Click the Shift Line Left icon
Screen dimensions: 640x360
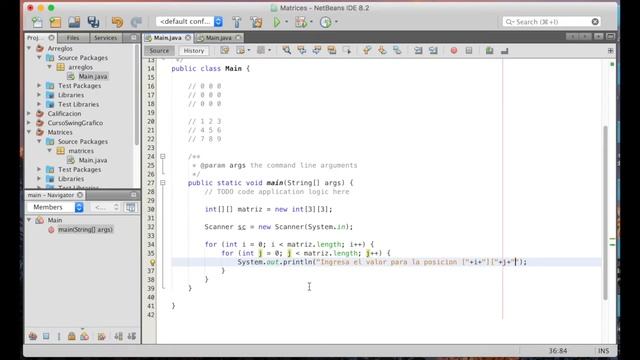tap(418, 51)
